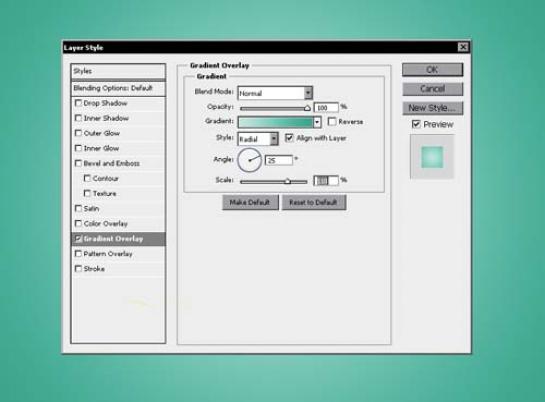
Task: Enable the Drop Shadow effect checkbox
Action: click(x=78, y=103)
